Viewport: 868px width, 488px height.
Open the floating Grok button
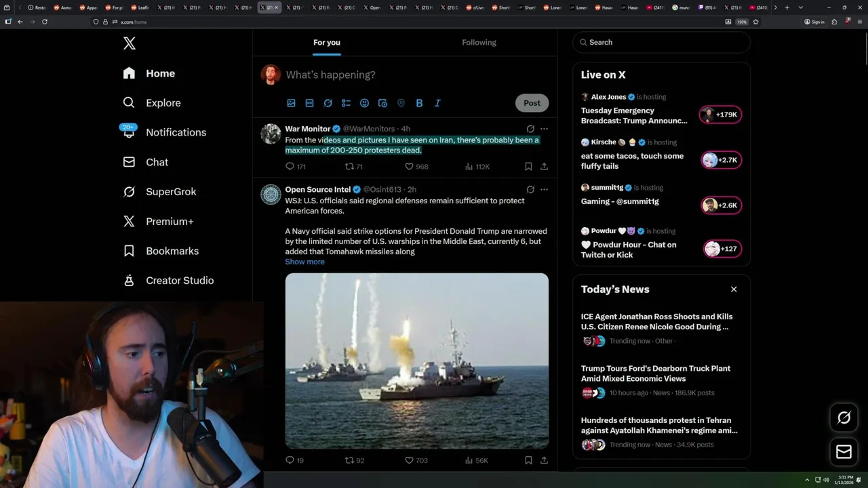point(844,418)
